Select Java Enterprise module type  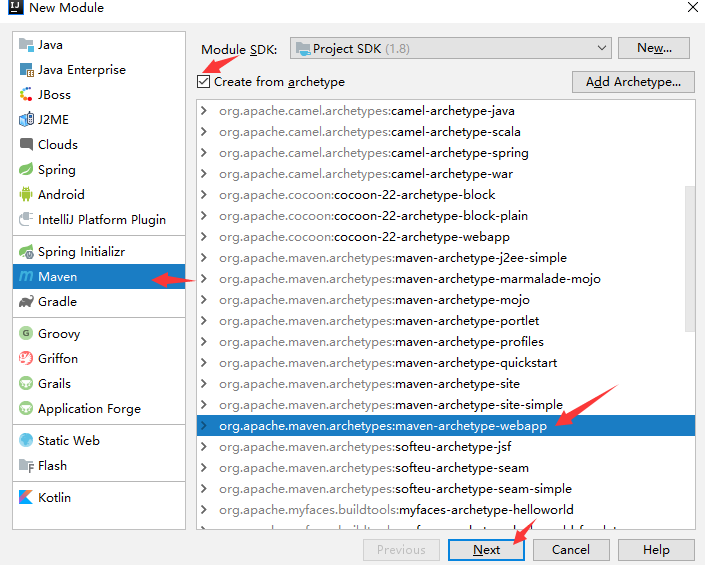tap(99, 70)
